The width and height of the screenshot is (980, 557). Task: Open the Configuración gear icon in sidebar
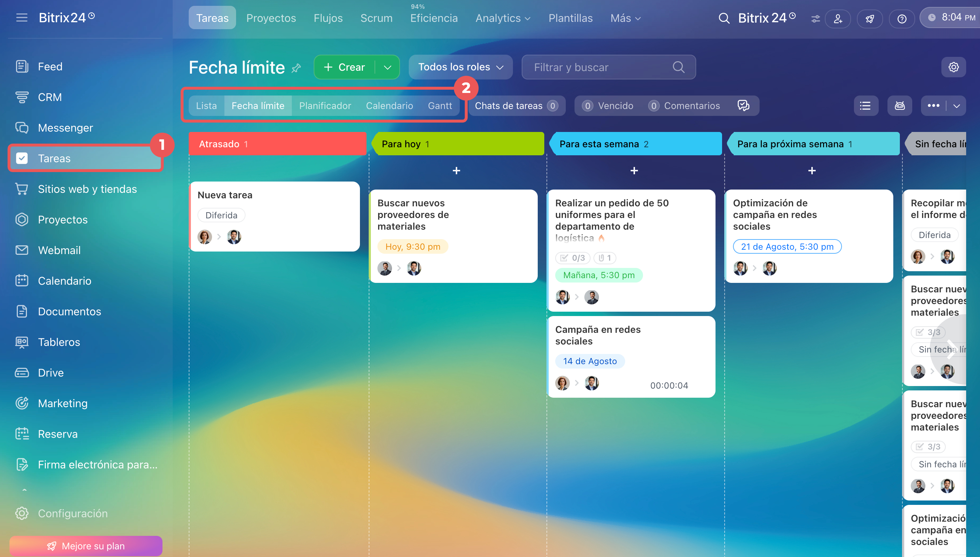click(x=22, y=513)
